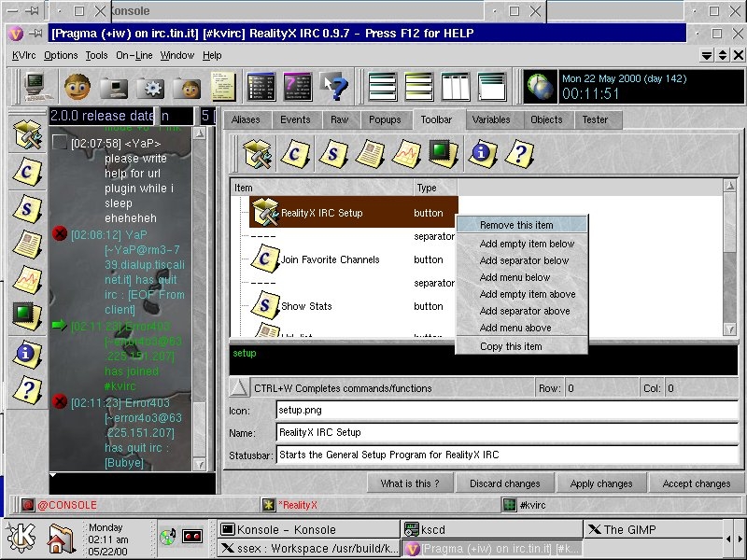This screenshot has height=560, width=747.
Task: Click the setup box icon in toolbar editor preview
Action: click(x=258, y=154)
